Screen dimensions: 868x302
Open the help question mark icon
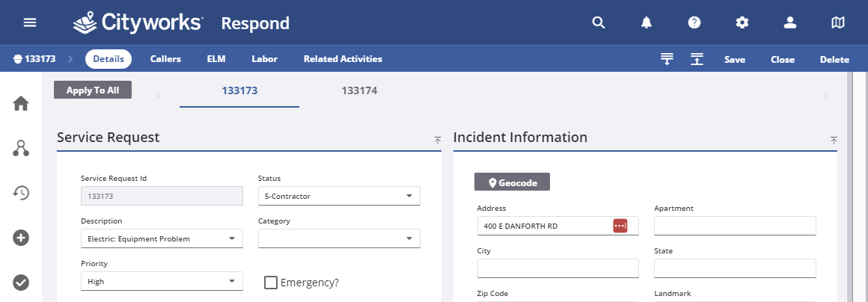(694, 22)
